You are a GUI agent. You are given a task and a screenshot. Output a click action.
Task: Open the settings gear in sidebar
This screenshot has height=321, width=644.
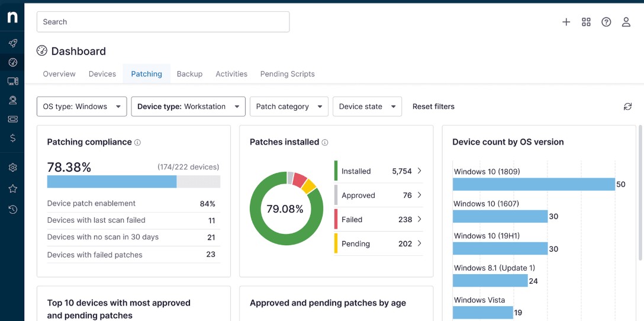(12, 168)
